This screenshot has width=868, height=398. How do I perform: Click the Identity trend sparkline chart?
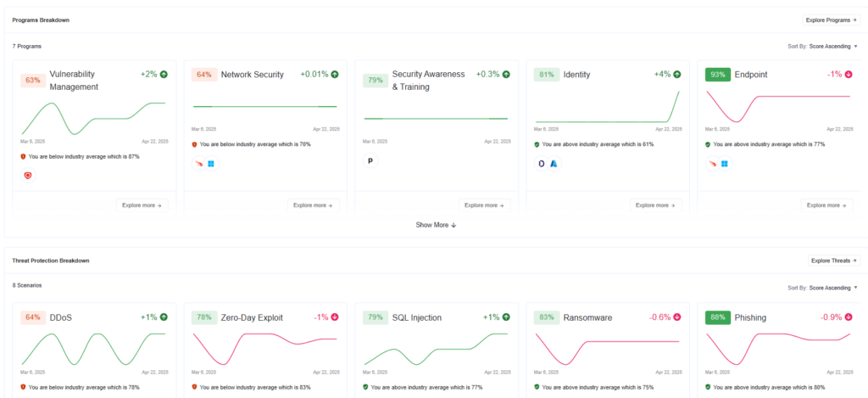pos(608,107)
